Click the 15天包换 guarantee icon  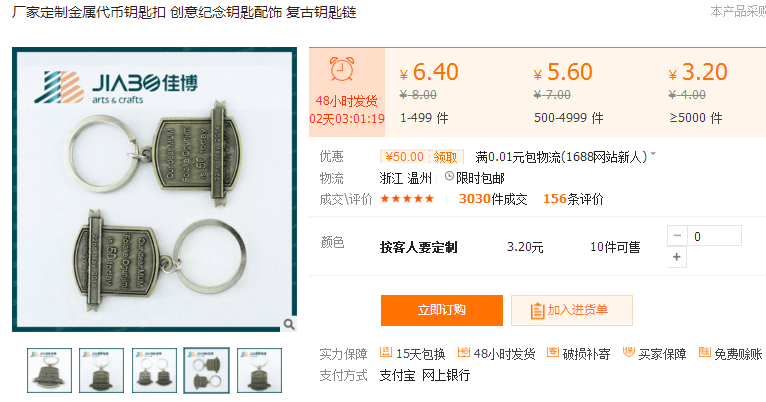[386, 352]
